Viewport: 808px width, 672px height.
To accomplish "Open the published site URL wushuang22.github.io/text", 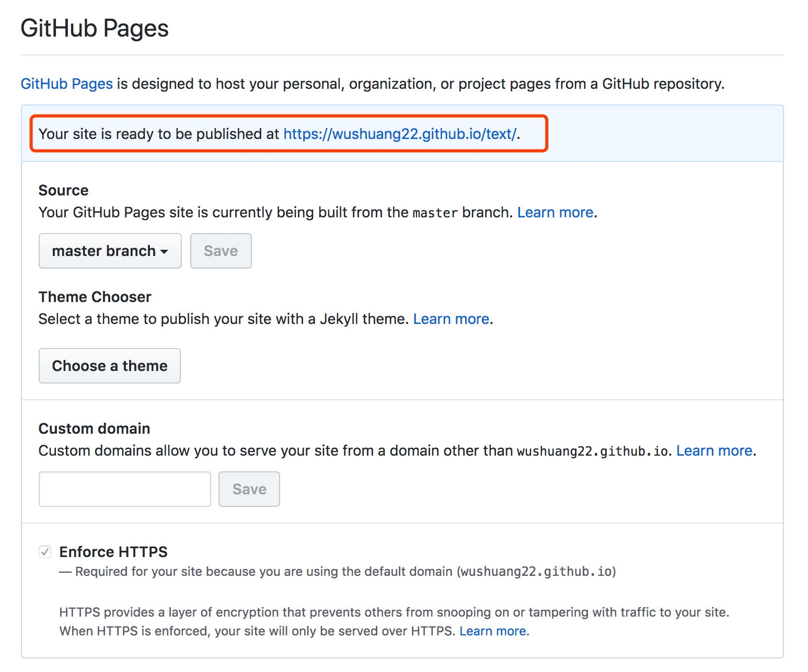I will pos(400,134).
